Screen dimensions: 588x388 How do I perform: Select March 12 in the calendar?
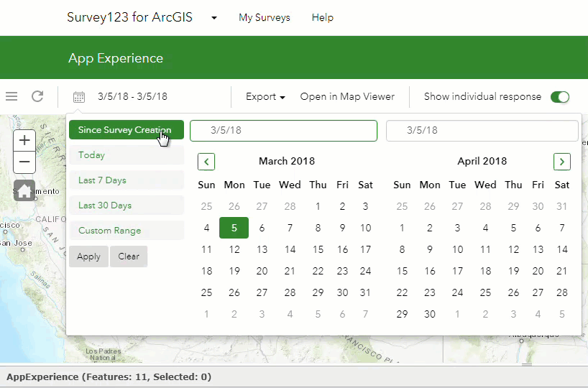point(234,250)
